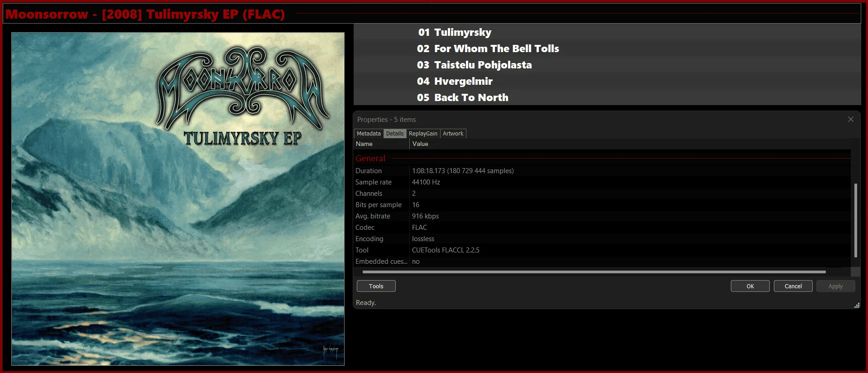868x373 pixels.
Task: Close the Properties dialog
Action: tap(850, 119)
